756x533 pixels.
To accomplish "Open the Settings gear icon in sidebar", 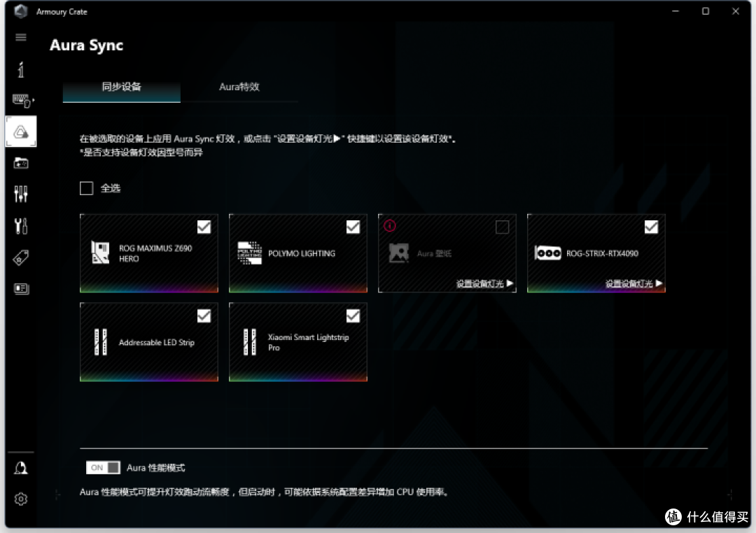I will tap(21, 499).
